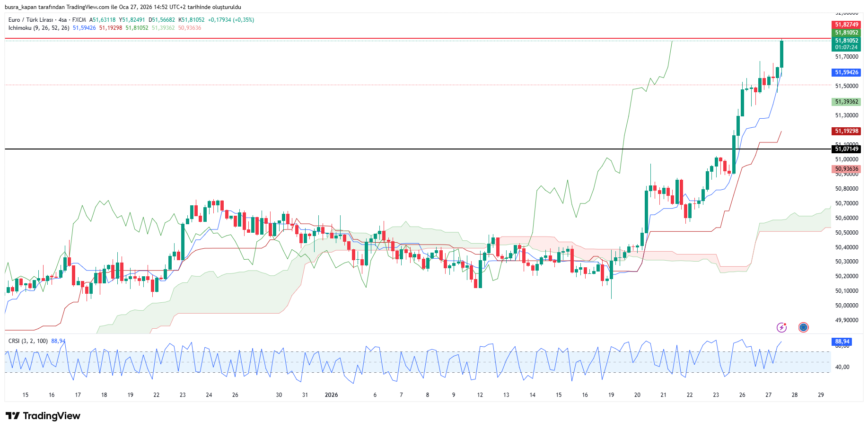868x430 pixels.
Task: Click the EU flag economic event icon
Action: (803, 327)
